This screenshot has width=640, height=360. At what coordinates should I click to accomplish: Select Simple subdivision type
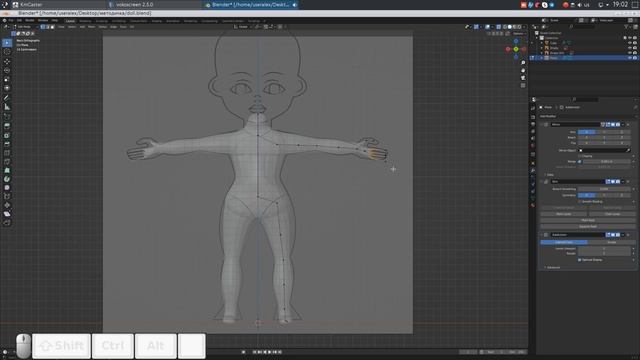click(611, 242)
